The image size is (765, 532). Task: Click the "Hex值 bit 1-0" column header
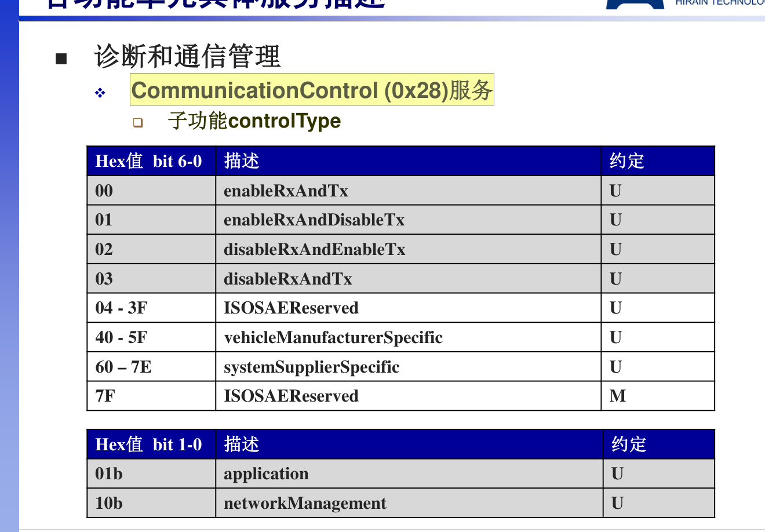(151, 444)
